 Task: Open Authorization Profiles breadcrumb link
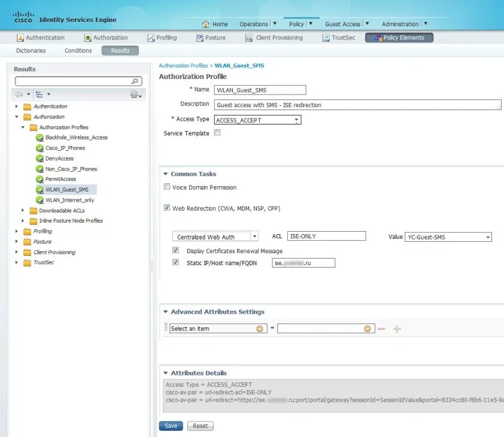click(x=183, y=66)
